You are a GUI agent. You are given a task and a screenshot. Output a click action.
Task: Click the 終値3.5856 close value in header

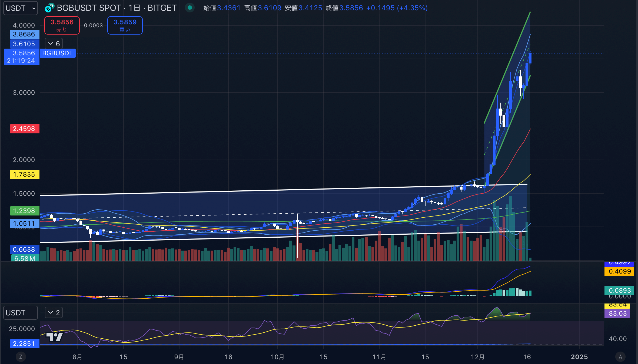(344, 8)
